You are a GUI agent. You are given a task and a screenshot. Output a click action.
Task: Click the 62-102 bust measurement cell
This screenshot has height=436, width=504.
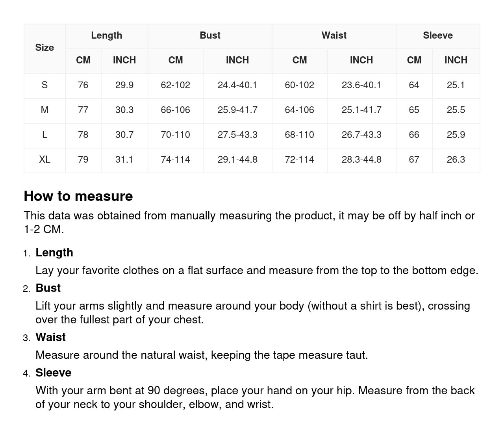pyautogui.click(x=175, y=85)
